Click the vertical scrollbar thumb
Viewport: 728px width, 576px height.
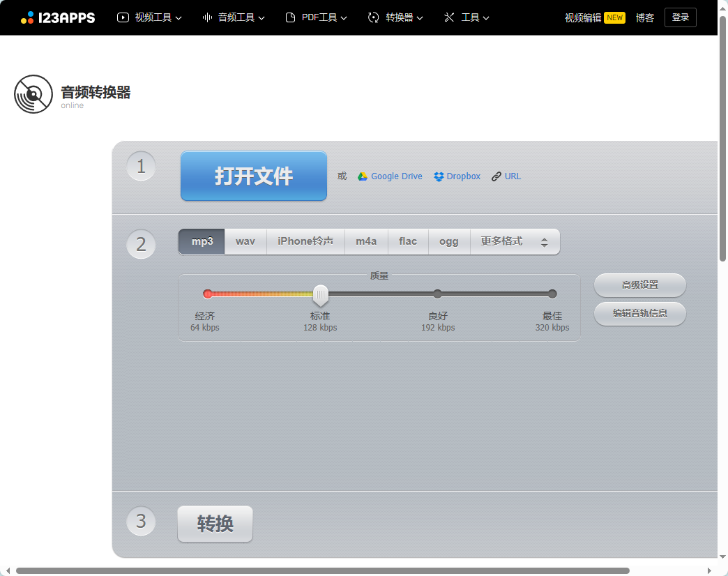coord(723,138)
